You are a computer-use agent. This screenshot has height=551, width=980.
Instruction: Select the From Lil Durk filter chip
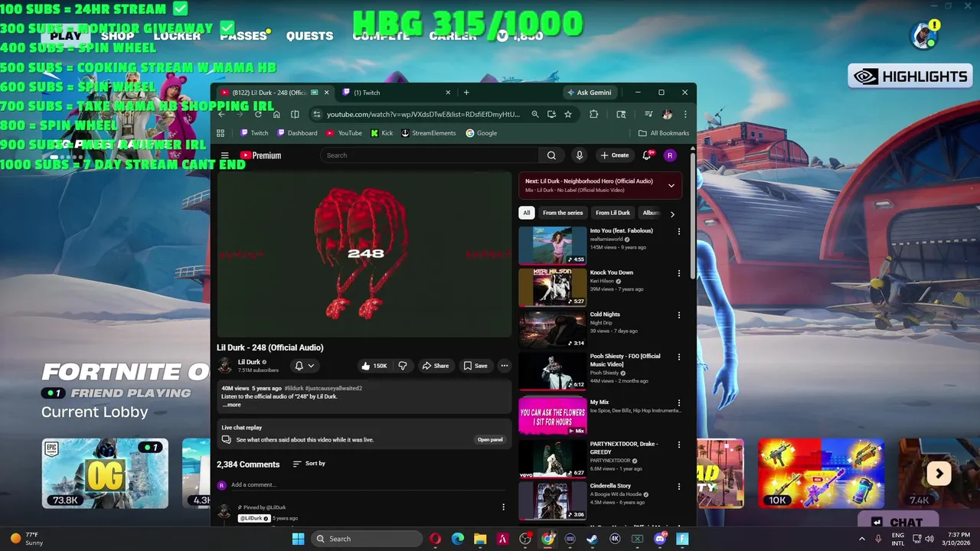[612, 214]
